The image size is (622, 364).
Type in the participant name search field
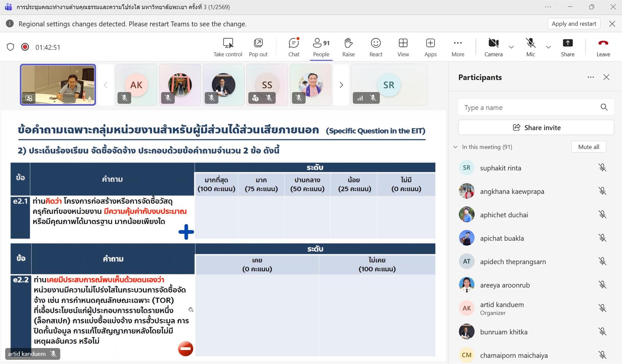click(x=529, y=108)
